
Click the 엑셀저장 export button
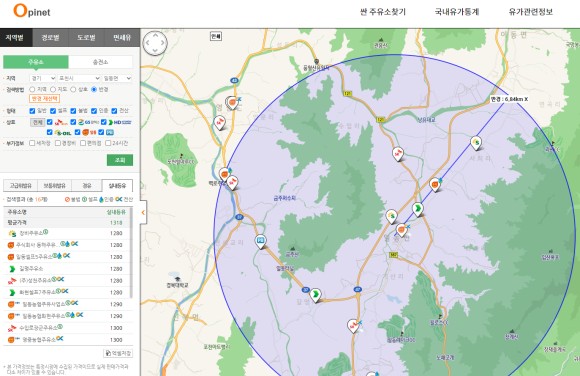pos(118,353)
